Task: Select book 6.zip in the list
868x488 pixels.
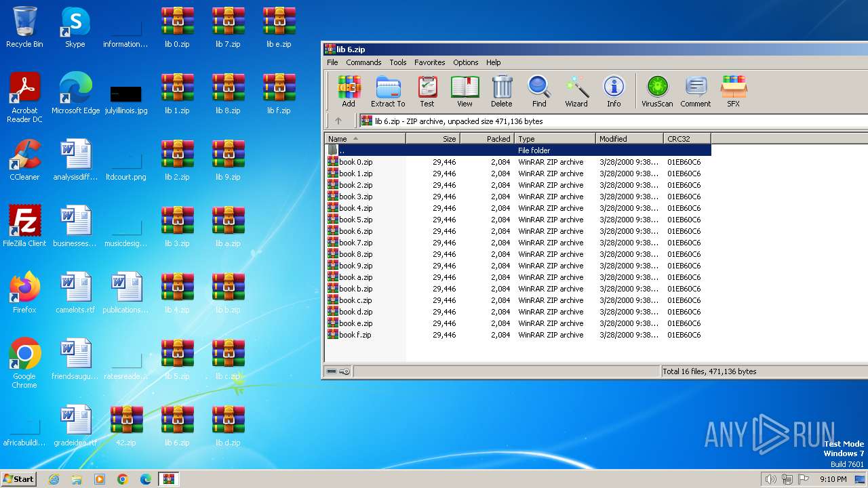Action: [x=518, y=231]
